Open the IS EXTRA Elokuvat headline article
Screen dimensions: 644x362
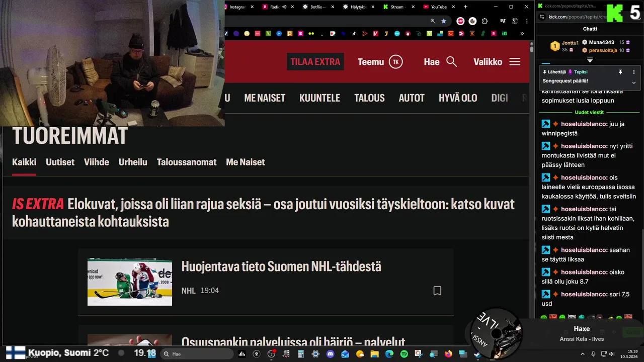263,213
